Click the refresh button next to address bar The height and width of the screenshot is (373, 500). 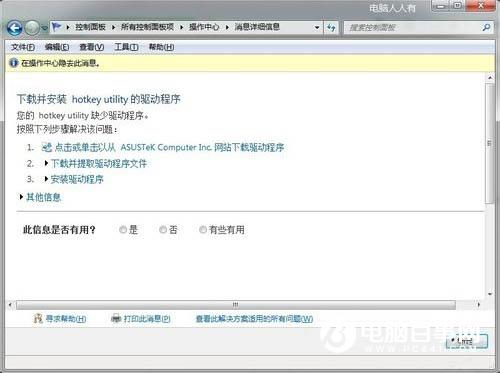pos(331,28)
